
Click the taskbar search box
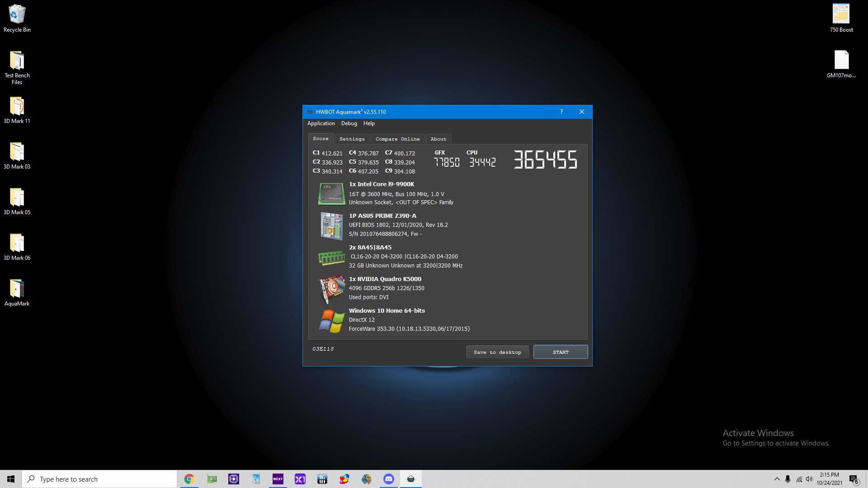(99, 479)
